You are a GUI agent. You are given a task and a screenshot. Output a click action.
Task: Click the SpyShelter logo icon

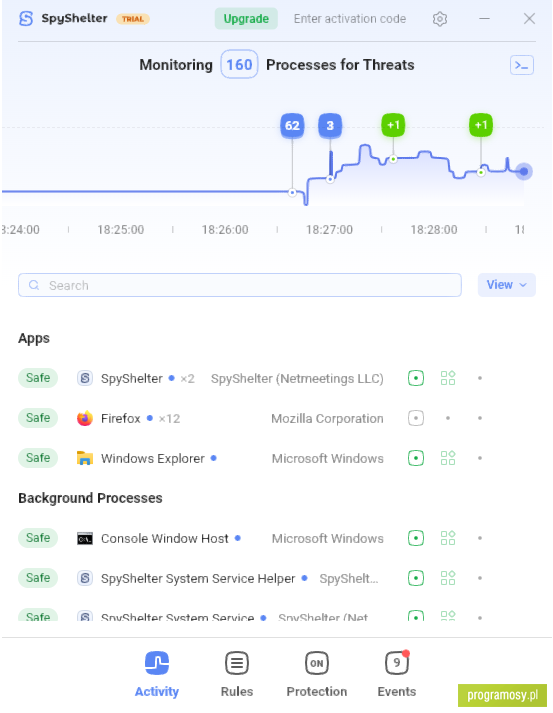[x=26, y=19]
